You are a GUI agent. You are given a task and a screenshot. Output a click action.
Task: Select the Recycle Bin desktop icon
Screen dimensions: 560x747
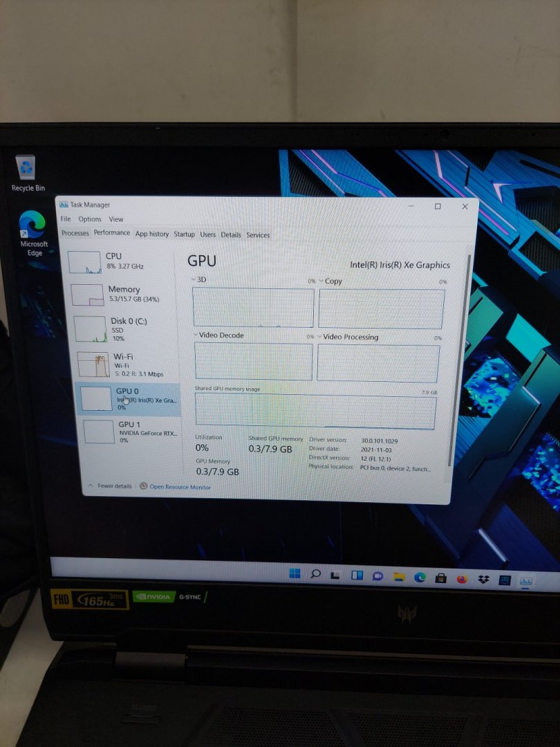[x=27, y=174]
